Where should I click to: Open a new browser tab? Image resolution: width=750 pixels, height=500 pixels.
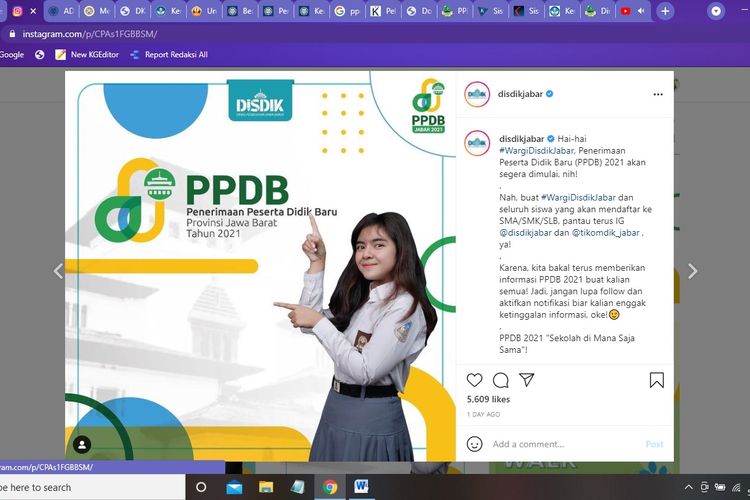pyautogui.click(x=666, y=11)
